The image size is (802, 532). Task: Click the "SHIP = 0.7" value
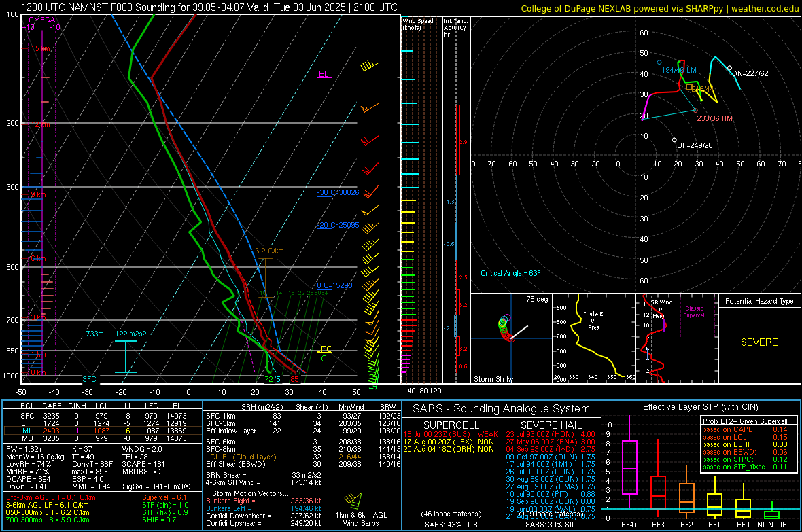pyautogui.click(x=158, y=520)
